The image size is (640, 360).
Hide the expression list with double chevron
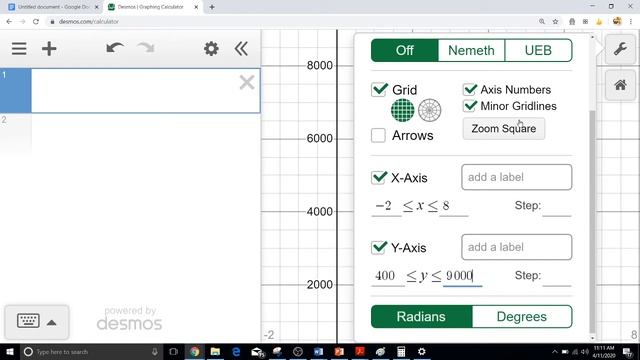point(241,49)
